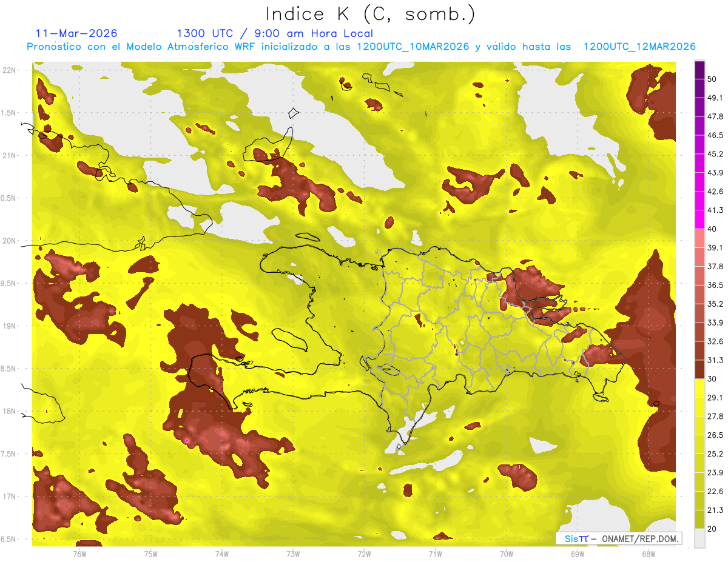This screenshot has width=728, height=562.
Task: Click legend value 29.1
Action: pos(715,398)
